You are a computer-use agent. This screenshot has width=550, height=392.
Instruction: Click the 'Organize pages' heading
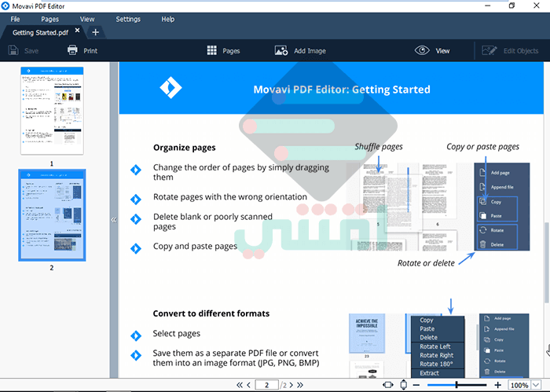click(x=184, y=148)
